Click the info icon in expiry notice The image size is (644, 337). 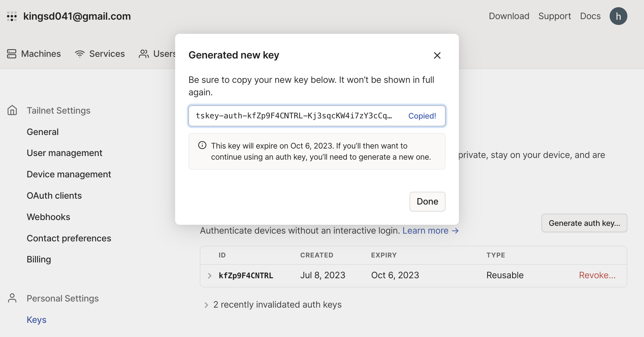coord(202,145)
